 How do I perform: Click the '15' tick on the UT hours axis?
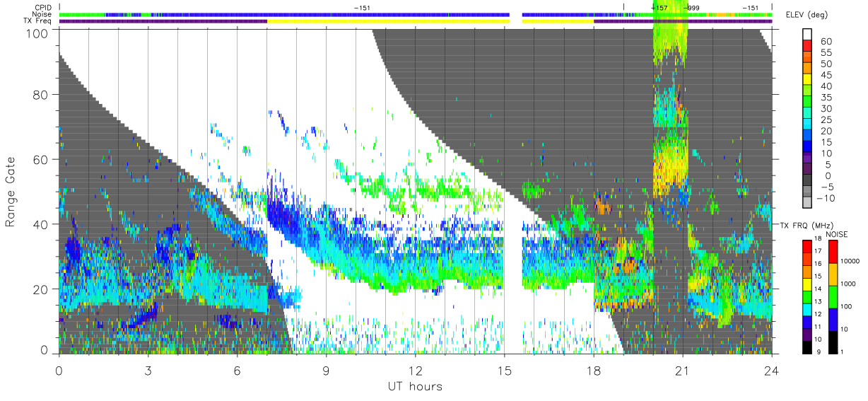click(504, 369)
